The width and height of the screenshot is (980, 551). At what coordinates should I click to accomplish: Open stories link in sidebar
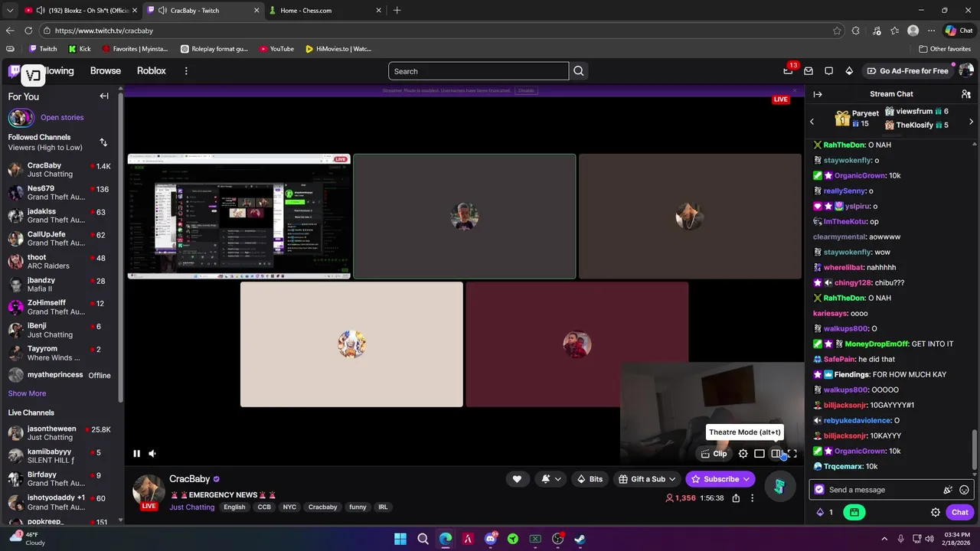62,117
